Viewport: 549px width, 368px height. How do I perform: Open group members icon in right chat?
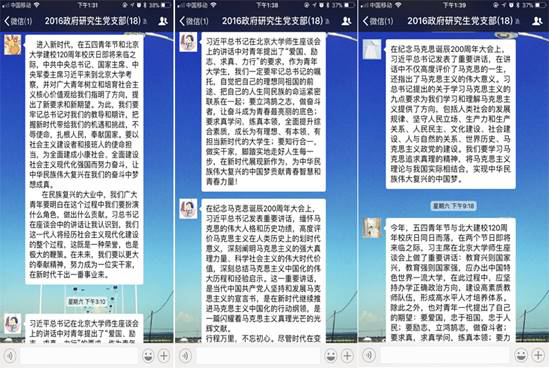[537, 21]
